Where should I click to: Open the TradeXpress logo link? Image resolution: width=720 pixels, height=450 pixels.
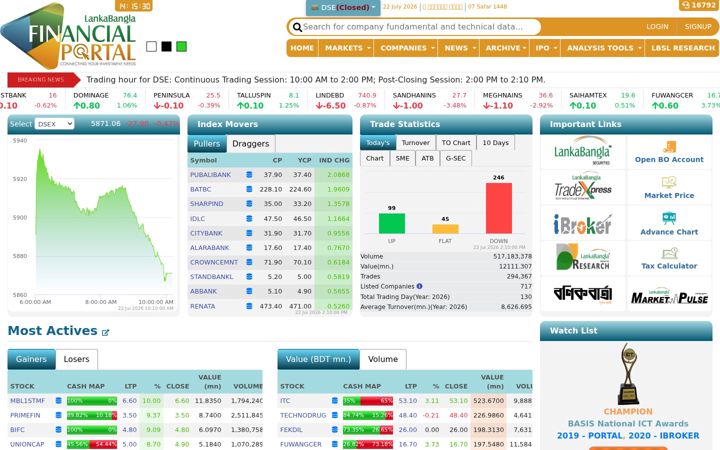coord(583,187)
